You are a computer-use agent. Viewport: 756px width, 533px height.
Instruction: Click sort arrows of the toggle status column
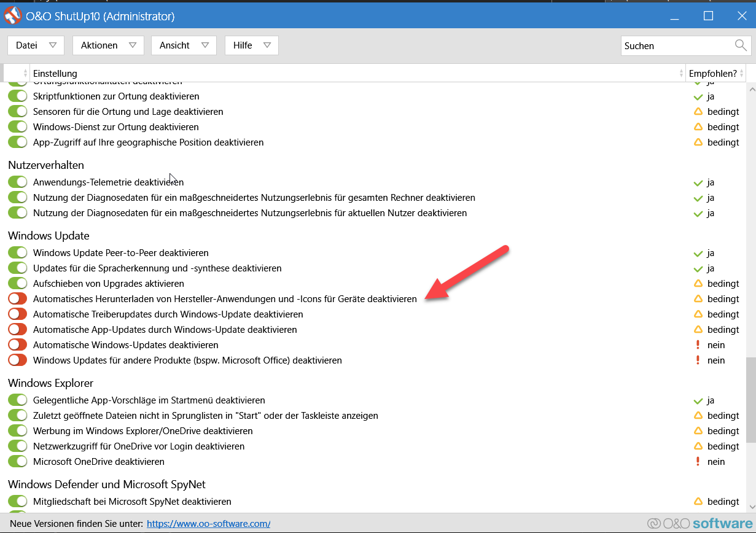tap(25, 73)
